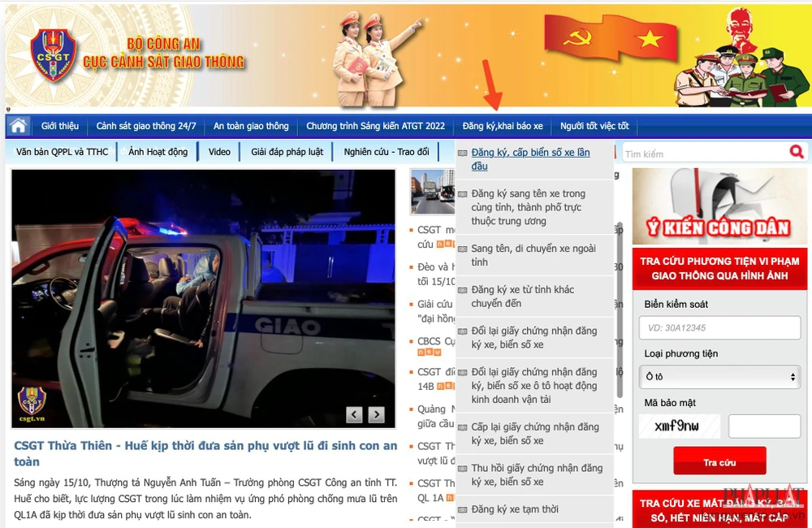
Task: Click the magnifier search icon
Action: 796,152
